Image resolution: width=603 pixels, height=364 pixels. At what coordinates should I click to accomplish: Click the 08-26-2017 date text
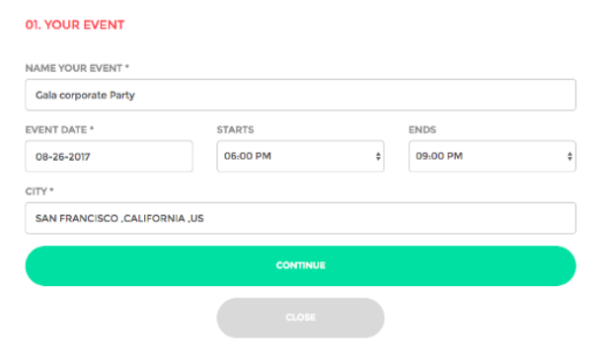click(63, 157)
